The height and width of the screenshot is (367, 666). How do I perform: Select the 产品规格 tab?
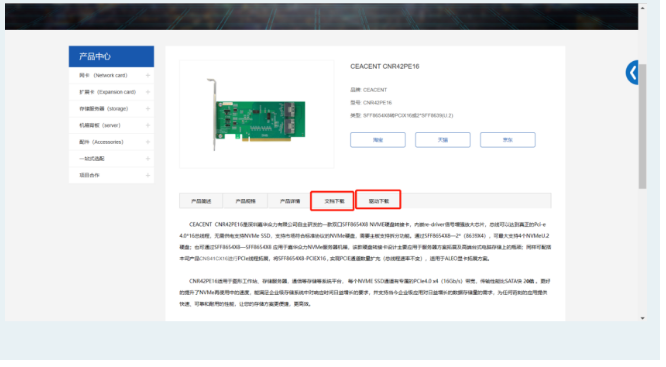coord(246,201)
